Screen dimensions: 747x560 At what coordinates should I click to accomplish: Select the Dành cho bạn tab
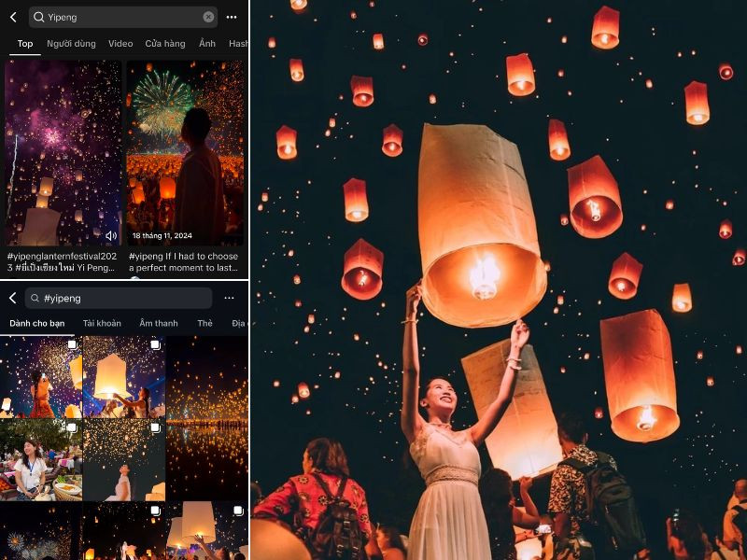click(37, 323)
